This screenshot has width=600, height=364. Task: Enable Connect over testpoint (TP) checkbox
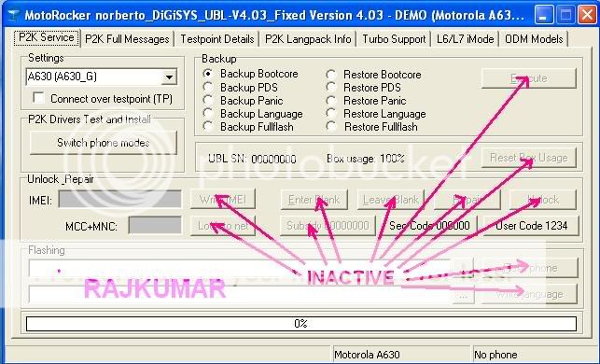(38, 98)
